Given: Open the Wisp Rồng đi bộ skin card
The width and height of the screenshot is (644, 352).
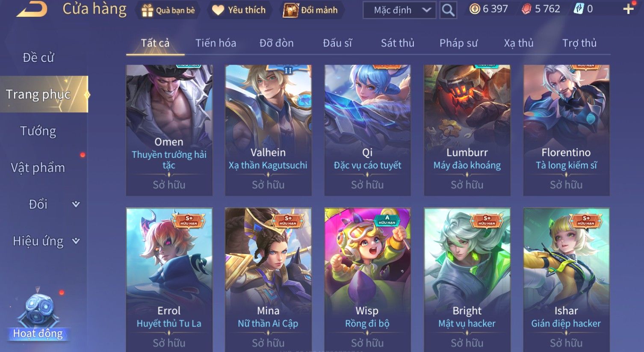Looking at the screenshot, I should pos(367,280).
